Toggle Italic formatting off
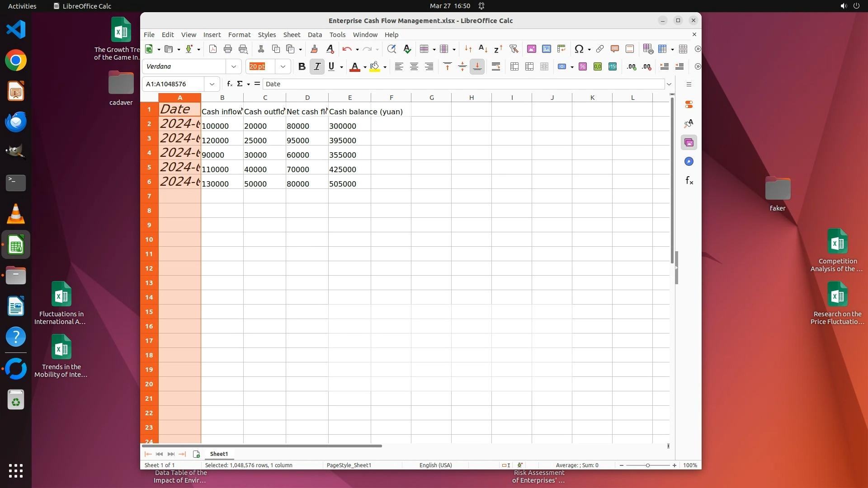The height and width of the screenshot is (488, 868). point(317,67)
